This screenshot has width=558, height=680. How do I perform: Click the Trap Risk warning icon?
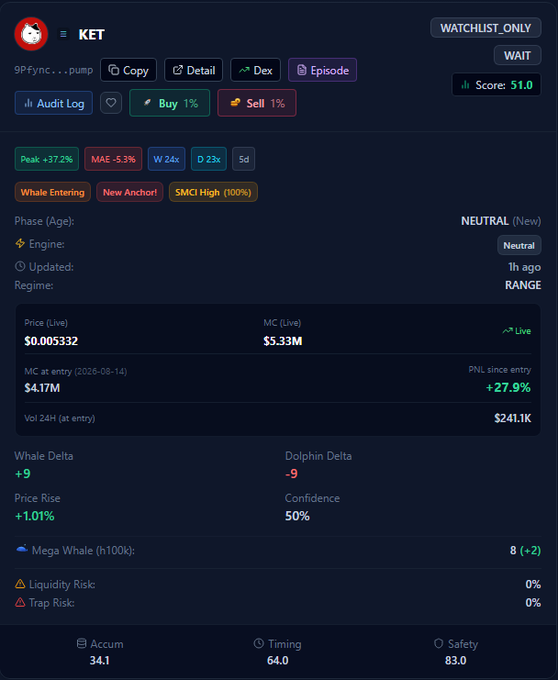click(20, 602)
